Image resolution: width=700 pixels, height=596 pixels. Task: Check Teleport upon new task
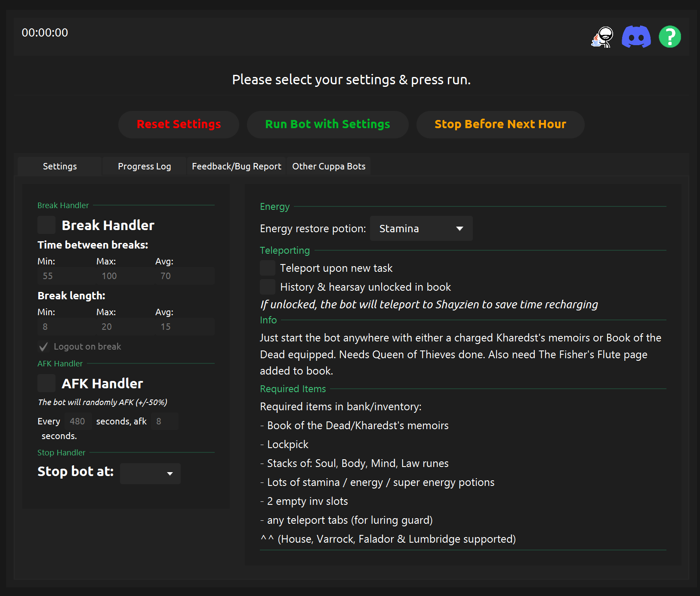point(268,268)
